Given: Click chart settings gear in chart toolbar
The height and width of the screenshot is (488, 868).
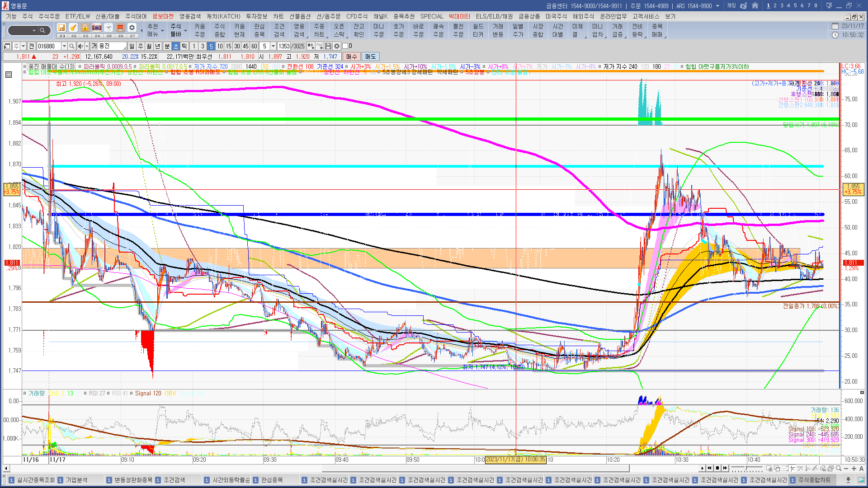Looking at the screenshot, I should pyautogui.click(x=337, y=46).
